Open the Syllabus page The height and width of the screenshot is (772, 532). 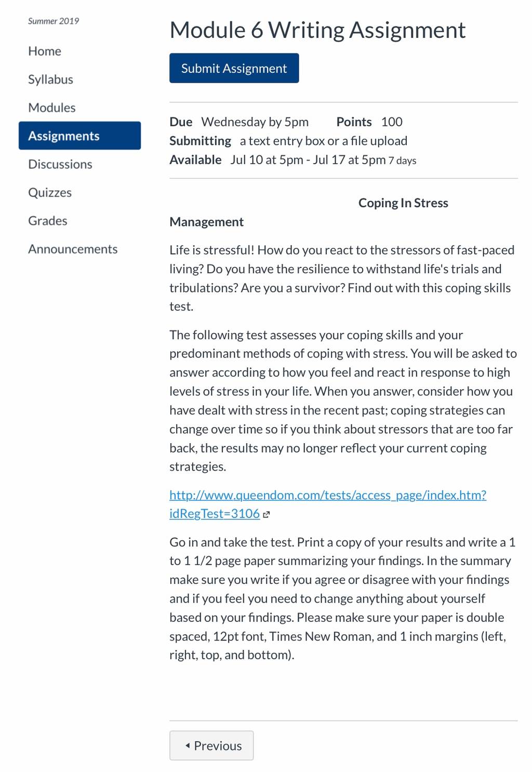click(50, 79)
